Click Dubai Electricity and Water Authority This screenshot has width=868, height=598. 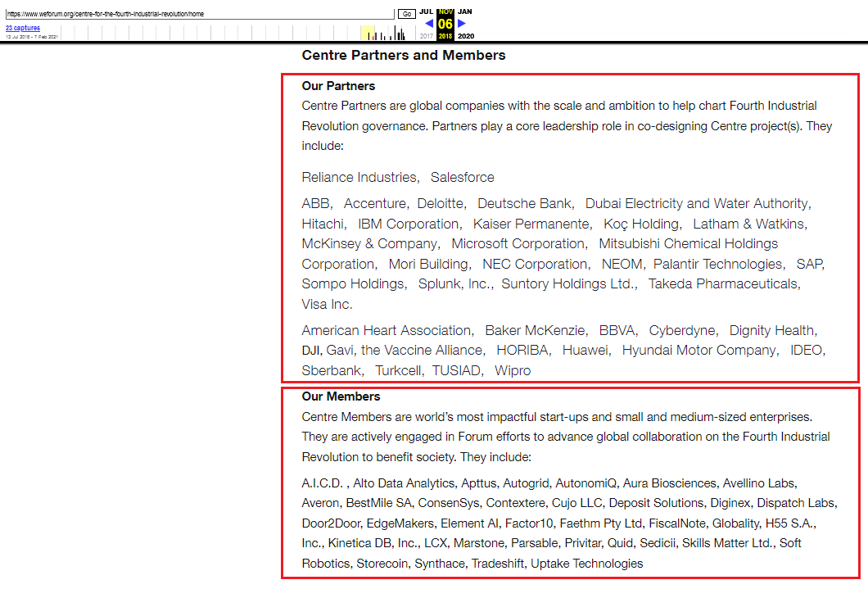point(697,203)
